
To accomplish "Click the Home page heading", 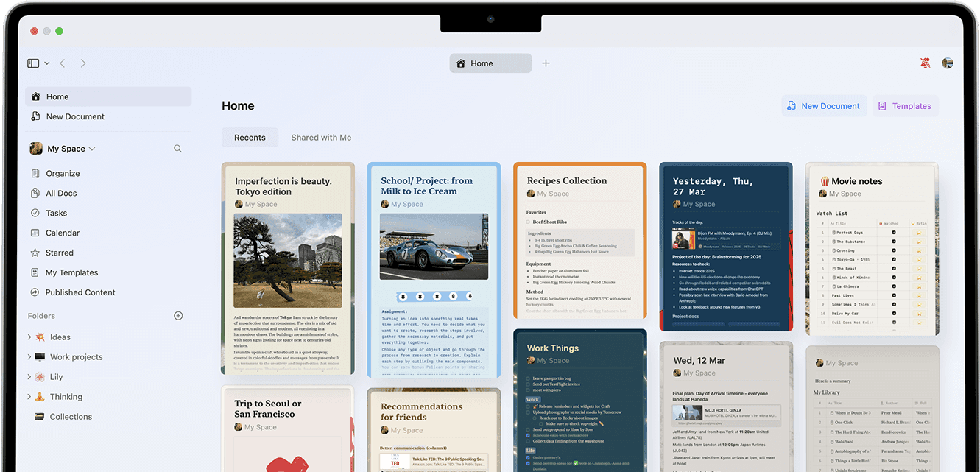I will (238, 106).
